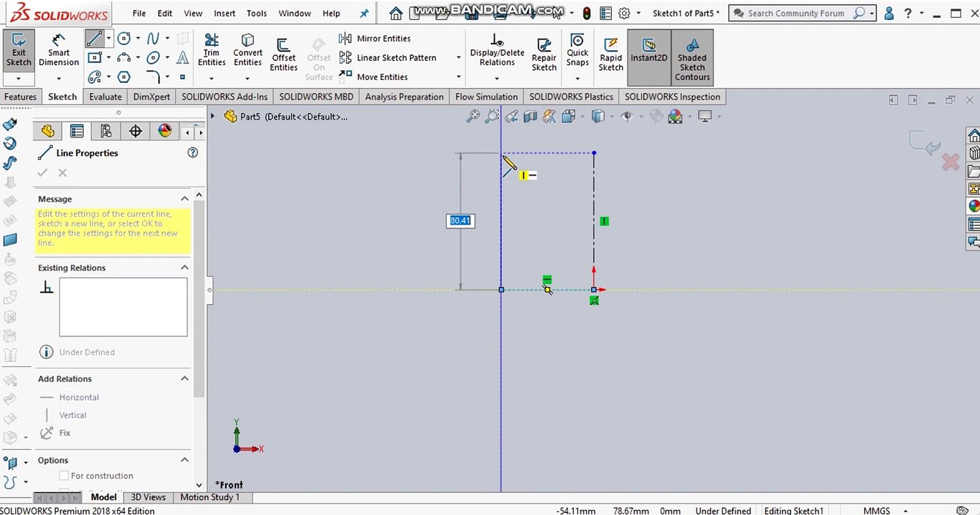Switch to the Motion Study 1 tab
The image size is (980, 515).
click(209, 497)
